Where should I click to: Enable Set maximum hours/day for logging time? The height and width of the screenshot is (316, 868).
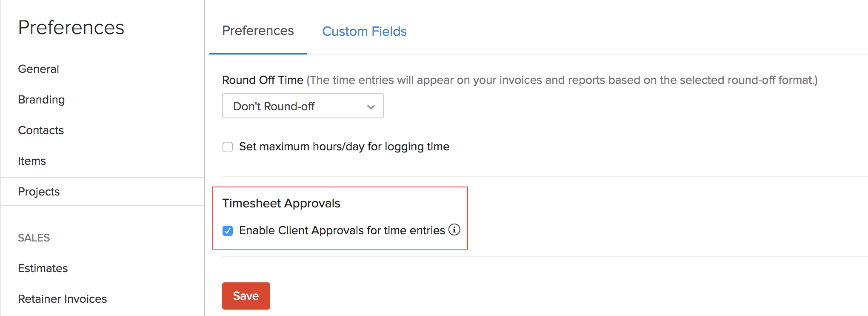coord(228,147)
